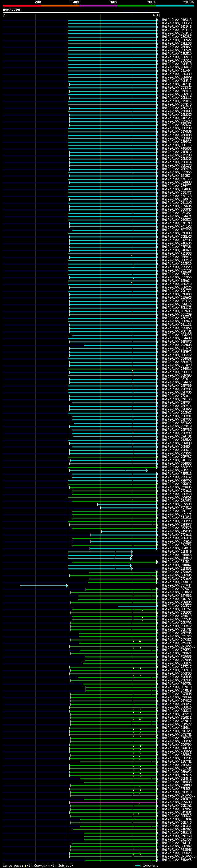Click the =100char. scale legend
Viewport: 197px width, 868px height.
147,865
